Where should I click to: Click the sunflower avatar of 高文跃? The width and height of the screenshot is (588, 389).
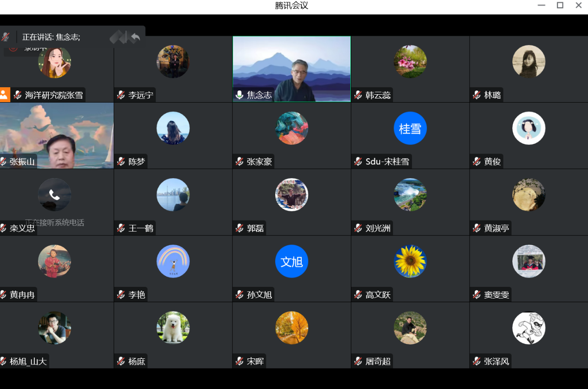point(410,261)
